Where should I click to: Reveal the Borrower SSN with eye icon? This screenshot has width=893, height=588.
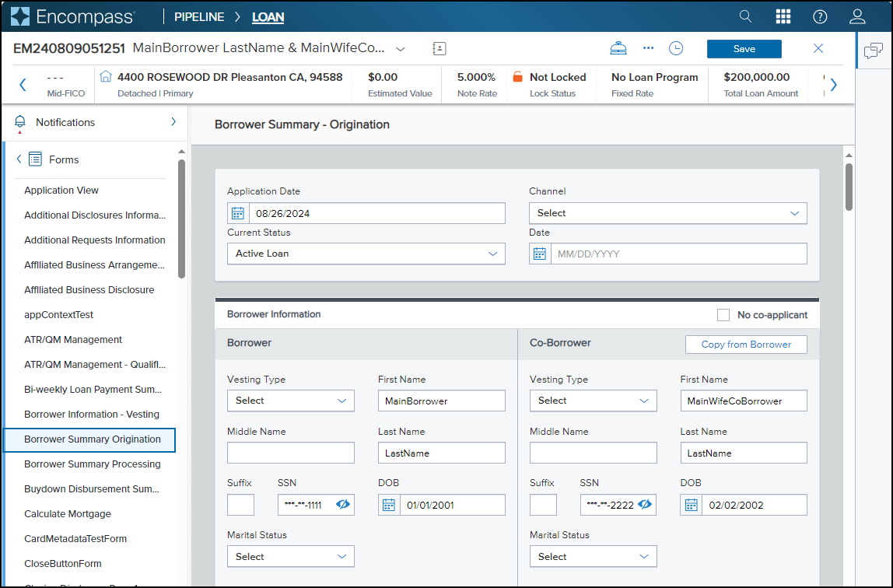[343, 504]
